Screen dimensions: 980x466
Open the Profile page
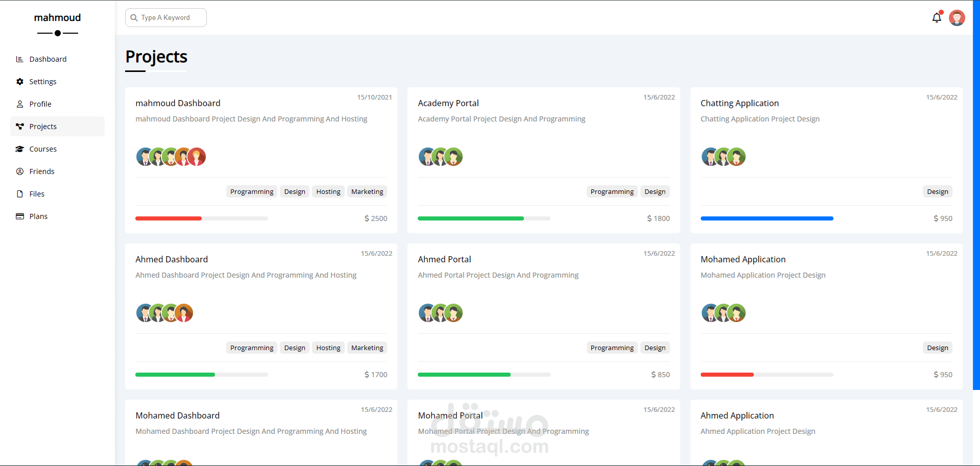57,104
